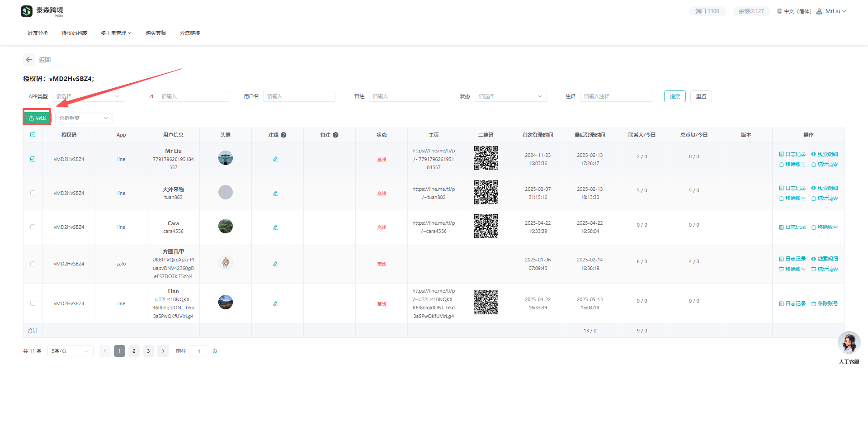
Task: Click the green 导出 export button
Action: click(x=37, y=118)
